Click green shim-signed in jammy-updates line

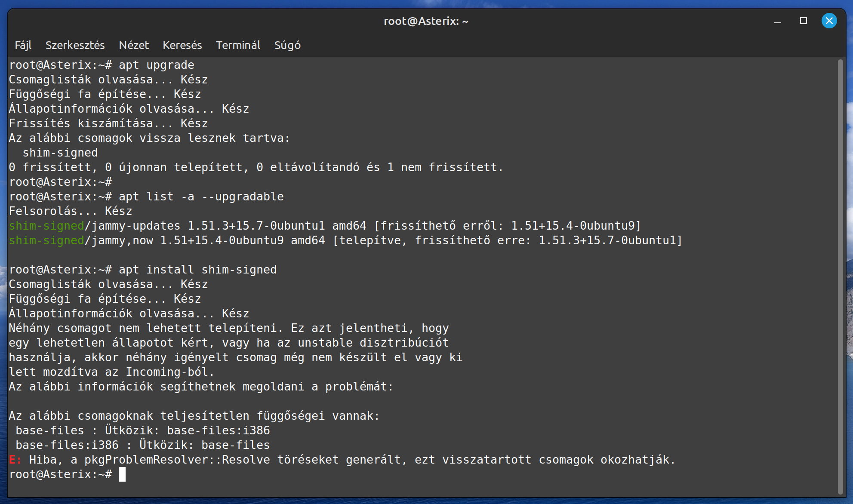tap(46, 226)
